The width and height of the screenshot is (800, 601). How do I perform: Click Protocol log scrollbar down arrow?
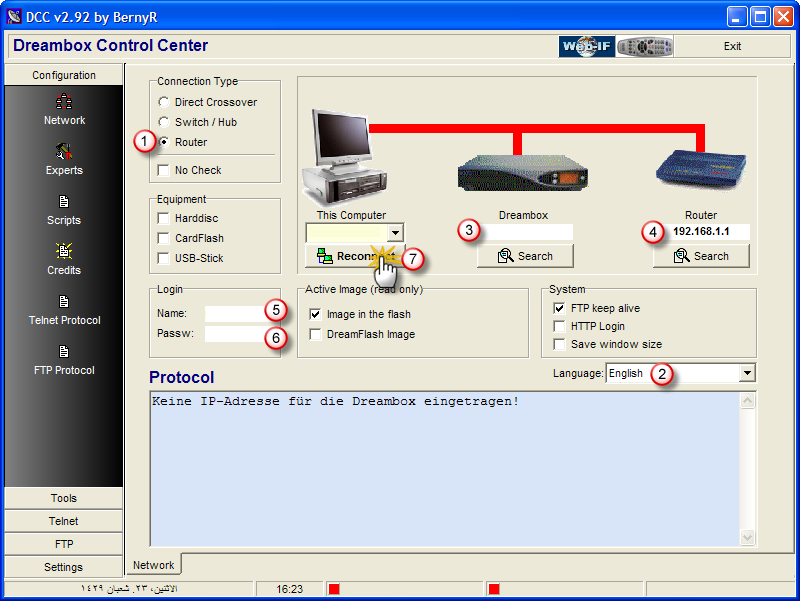tap(747, 537)
